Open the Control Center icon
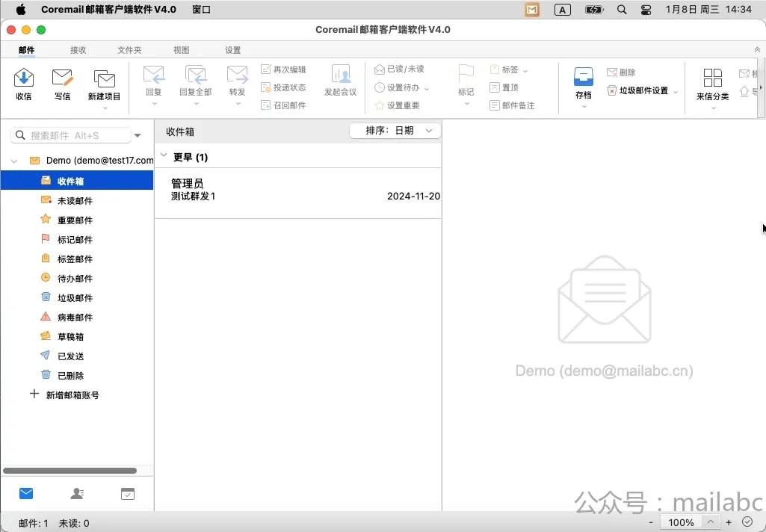 click(x=646, y=9)
